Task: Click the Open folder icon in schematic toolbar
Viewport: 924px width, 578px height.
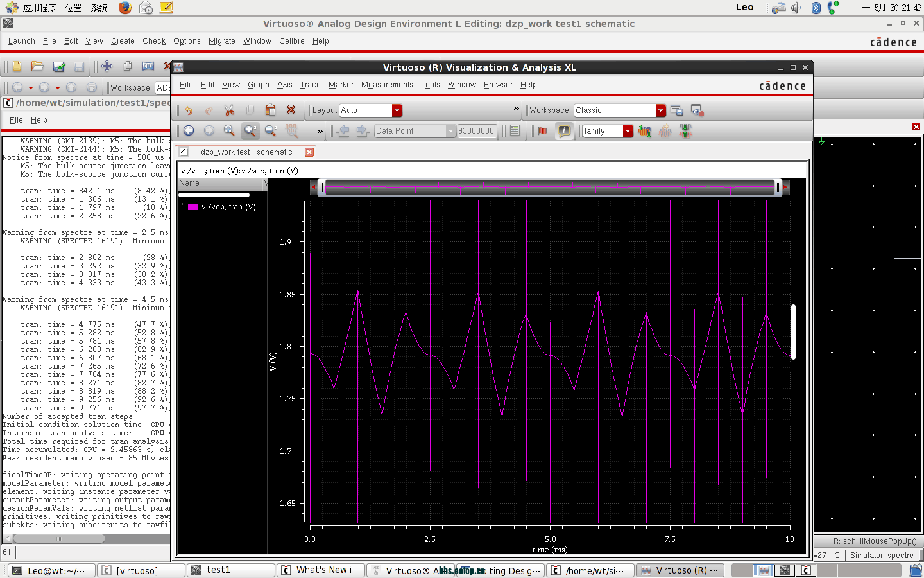Action: (37, 67)
